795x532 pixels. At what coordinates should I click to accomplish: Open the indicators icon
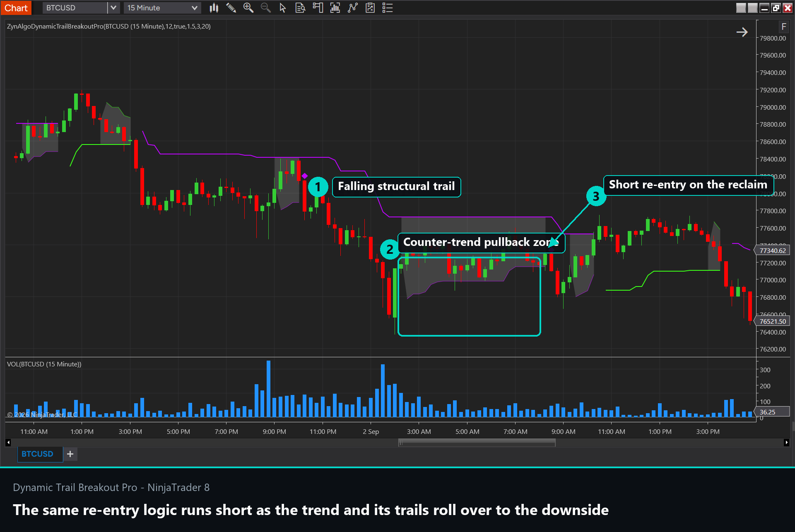(x=352, y=8)
